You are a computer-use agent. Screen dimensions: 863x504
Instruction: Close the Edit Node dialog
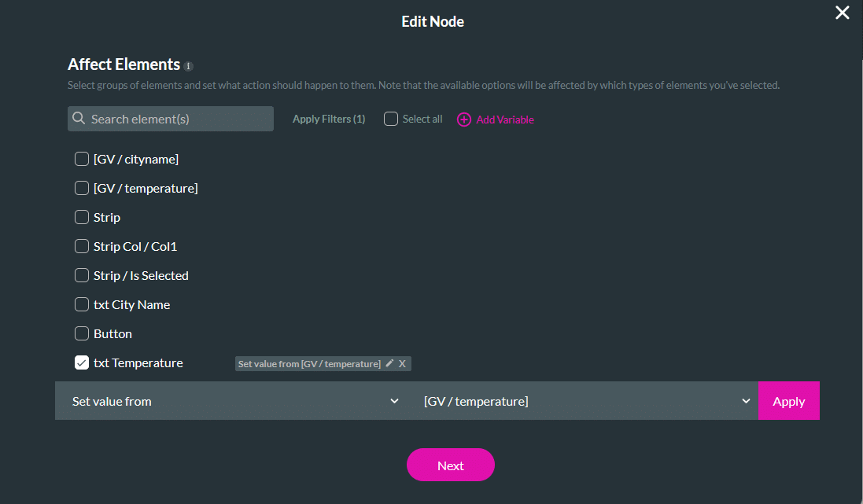click(842, 13)
